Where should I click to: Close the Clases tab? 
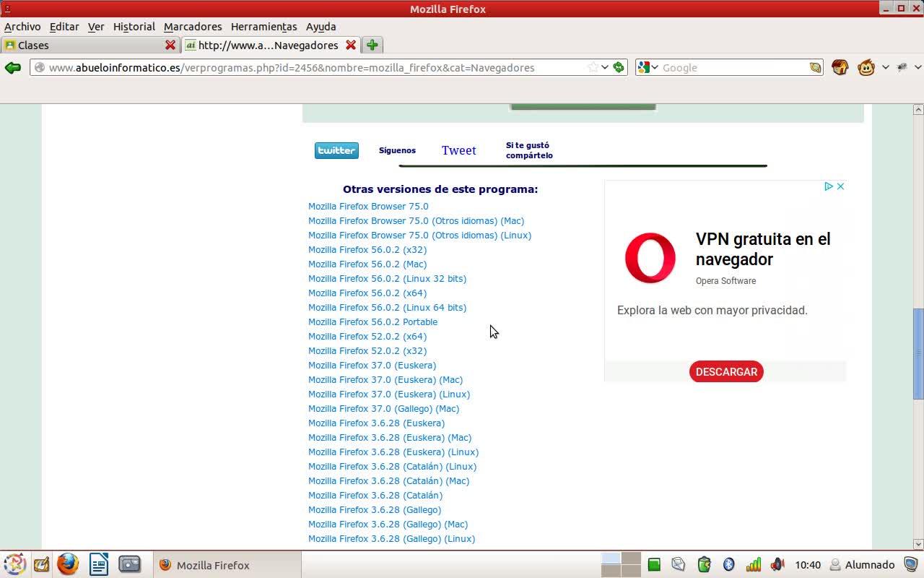coord(170,45)
